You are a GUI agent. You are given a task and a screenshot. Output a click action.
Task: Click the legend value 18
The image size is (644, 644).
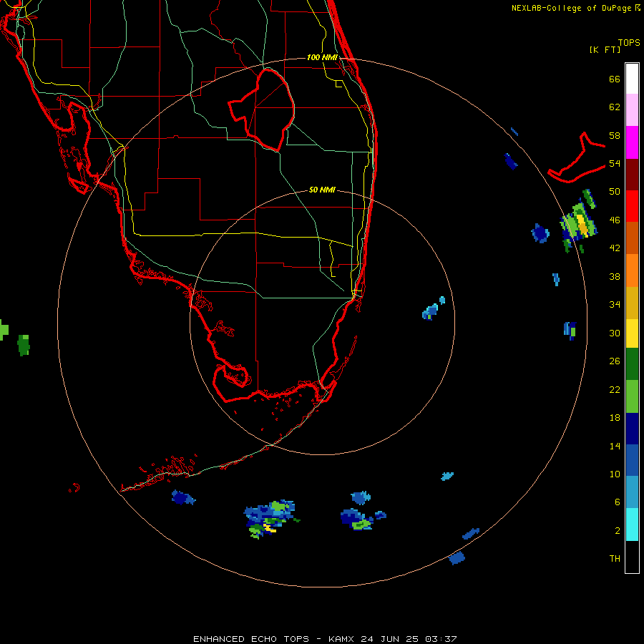tap(615, 418)
